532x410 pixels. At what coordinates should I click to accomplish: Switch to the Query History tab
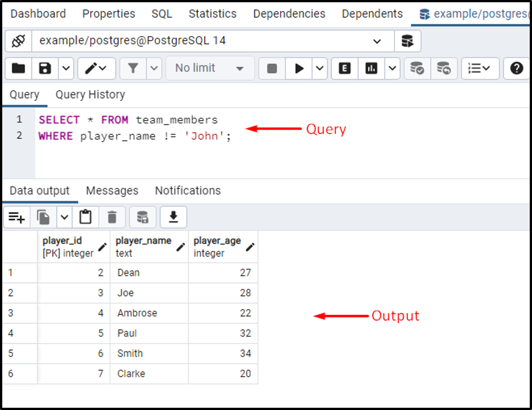point(90,95)
